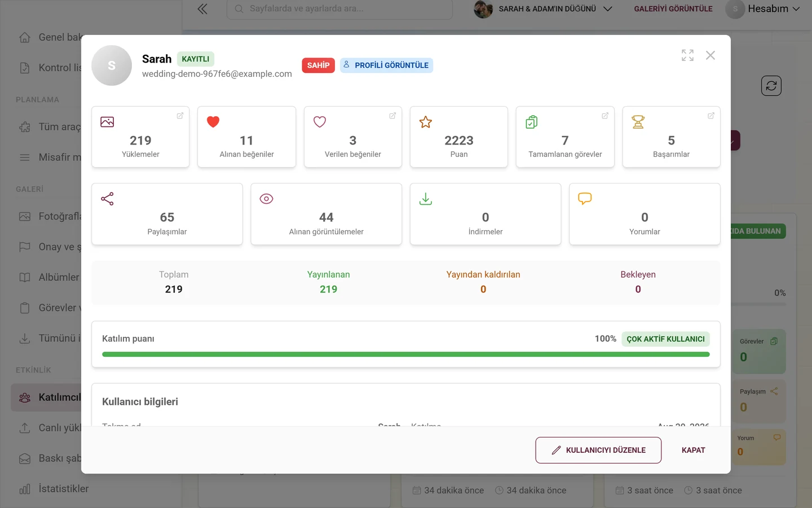Click the eye icon on Alınan görüntülemeler card

tap(266, 199)
